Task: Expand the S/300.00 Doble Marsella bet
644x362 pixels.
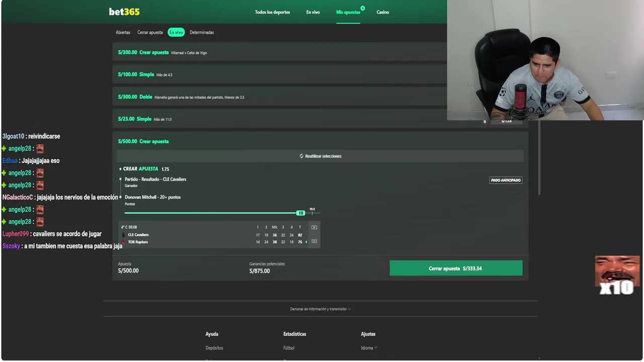Action: [x=280, y=97]
